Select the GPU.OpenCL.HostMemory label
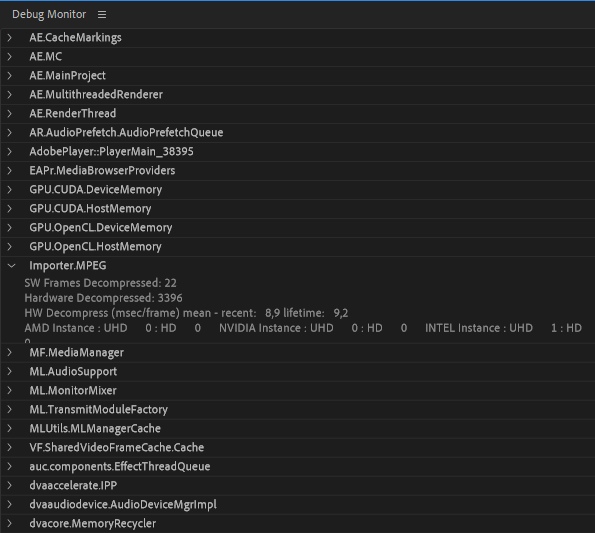 tap(96, 246)
